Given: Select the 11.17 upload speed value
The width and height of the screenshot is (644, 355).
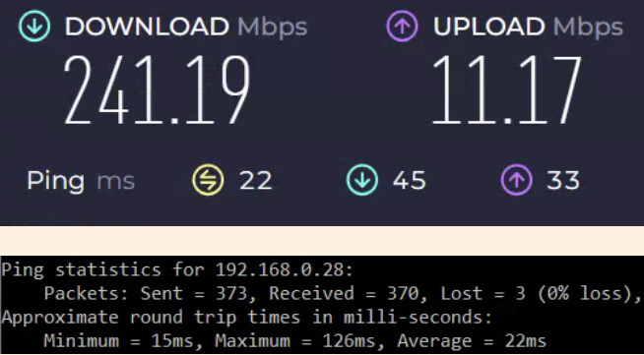Looking at the screenshot, I should 507,90.
